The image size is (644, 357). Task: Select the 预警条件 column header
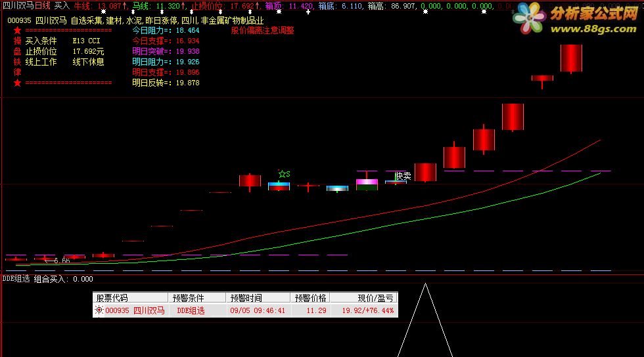tap(196, 298)
